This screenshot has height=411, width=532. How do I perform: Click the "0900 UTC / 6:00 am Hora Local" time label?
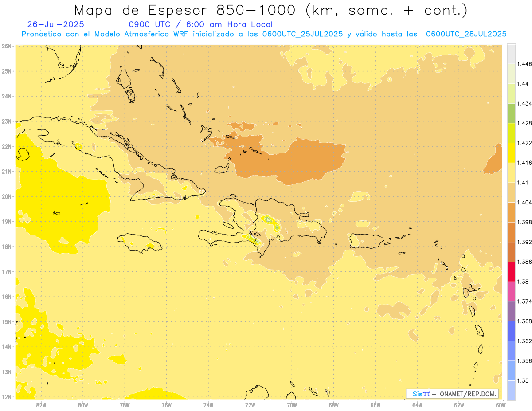pos(200,25)
